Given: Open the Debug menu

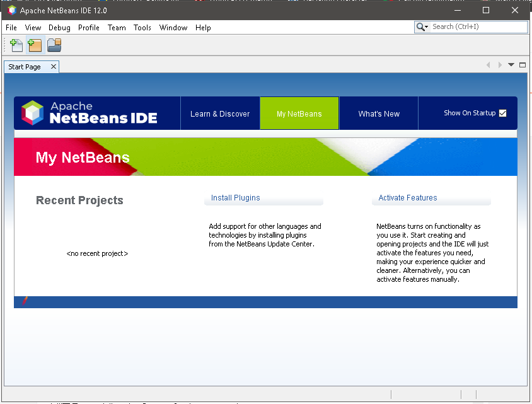Looking at the screenshot, I should (x=59, y=28).
